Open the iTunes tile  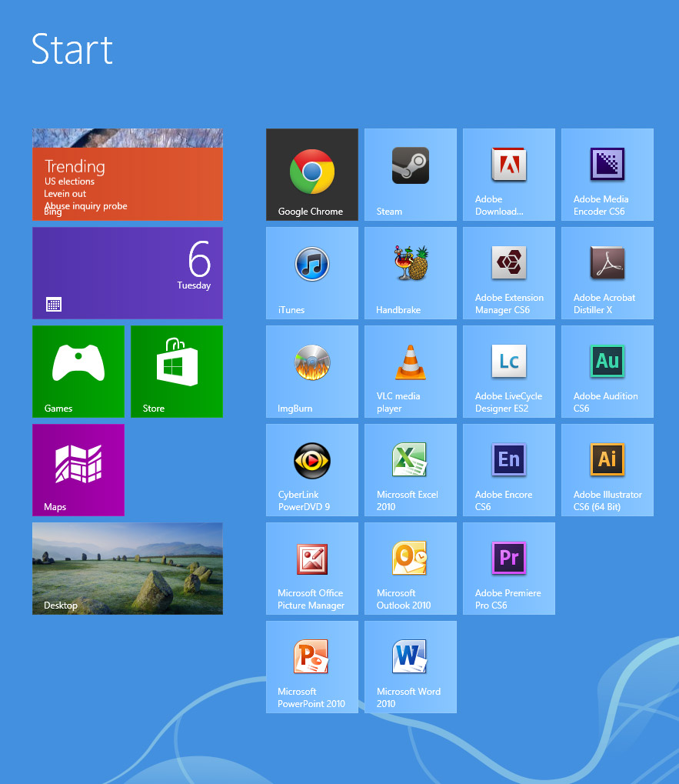point(311,273)
